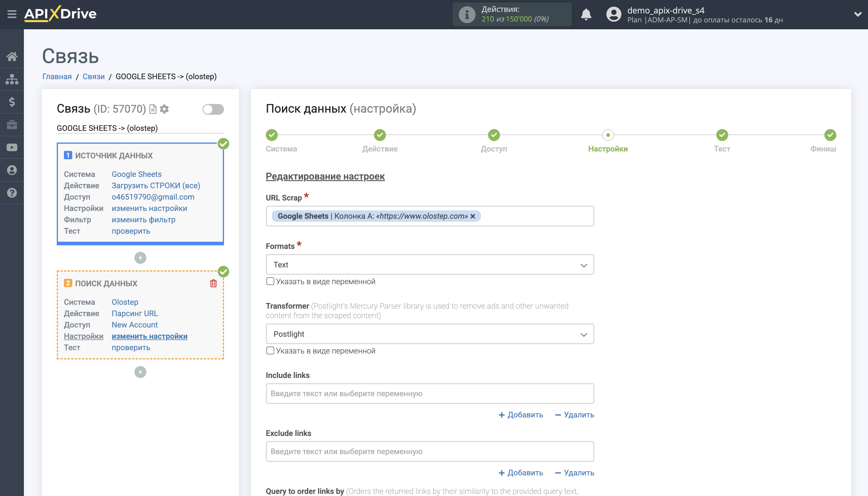Toggle the connection enable switch
The image size is (868, 496).
click(x=213, y=109)
